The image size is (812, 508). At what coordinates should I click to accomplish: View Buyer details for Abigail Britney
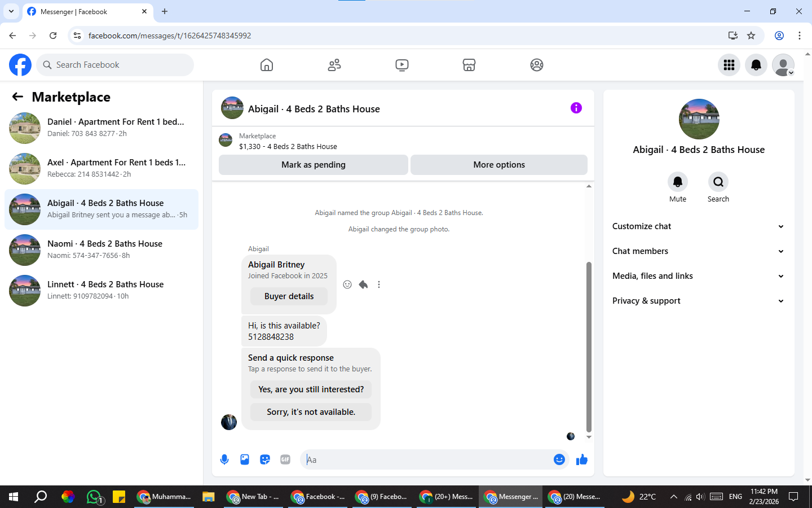point(289,296)
